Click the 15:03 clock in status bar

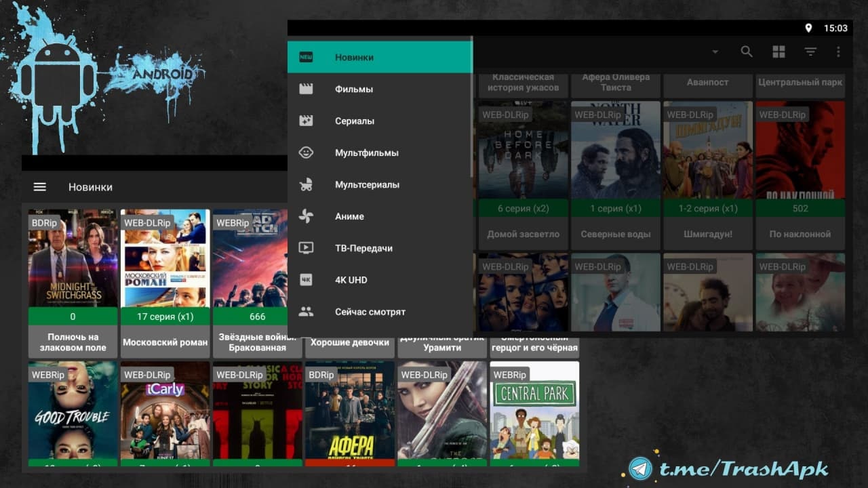click(x=835, y=28)
